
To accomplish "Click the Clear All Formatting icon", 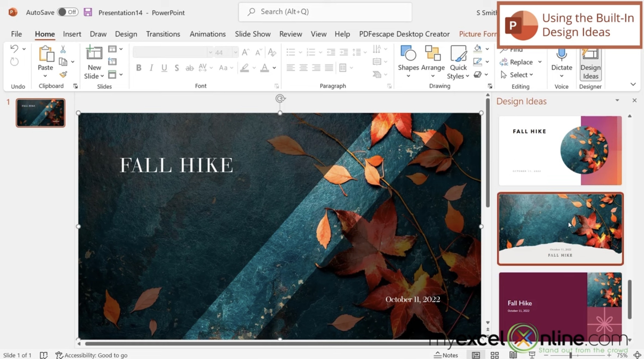I will [x=272, y=52].
